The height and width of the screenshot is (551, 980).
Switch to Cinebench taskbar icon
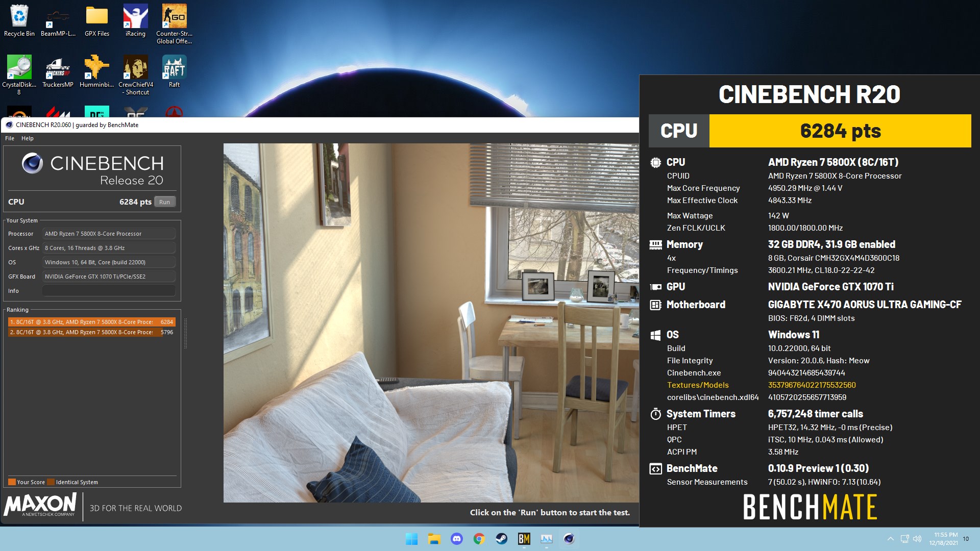coord(569,539)
